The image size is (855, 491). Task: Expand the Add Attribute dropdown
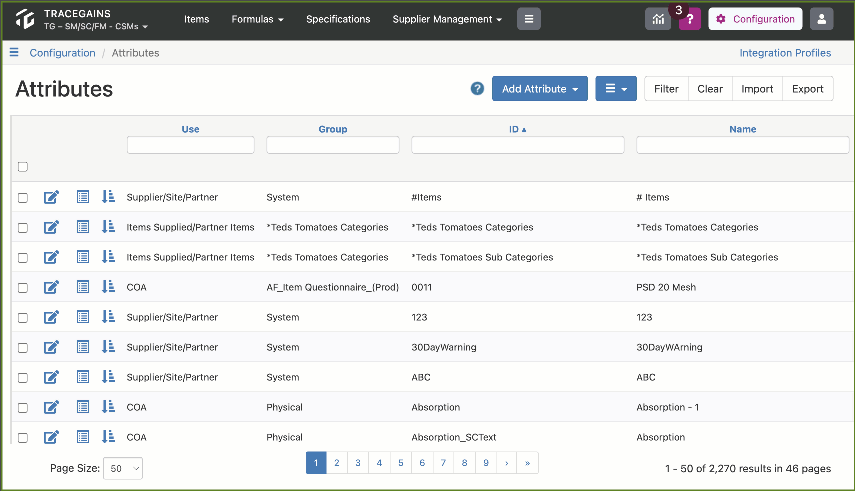(x=540, y=88)
